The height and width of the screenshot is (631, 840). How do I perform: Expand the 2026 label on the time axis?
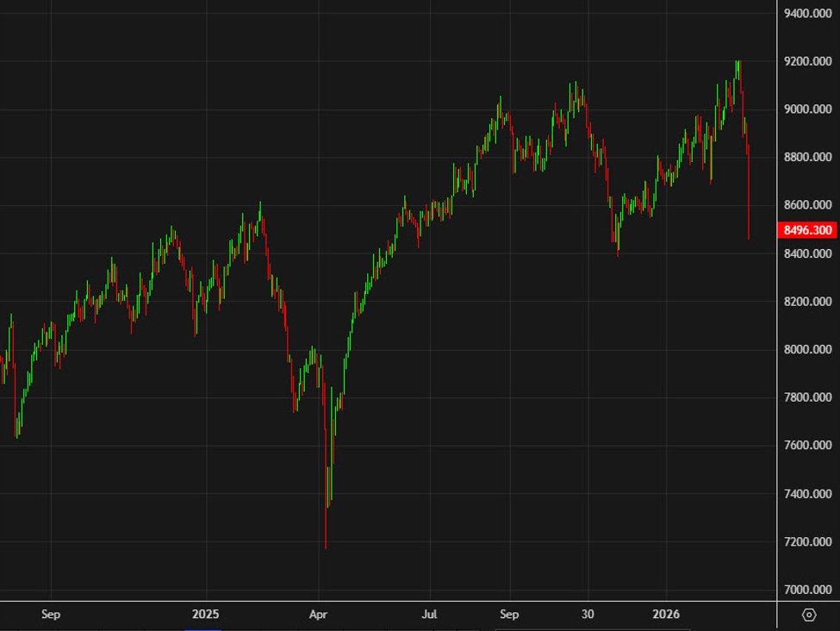tap(668, 615)
